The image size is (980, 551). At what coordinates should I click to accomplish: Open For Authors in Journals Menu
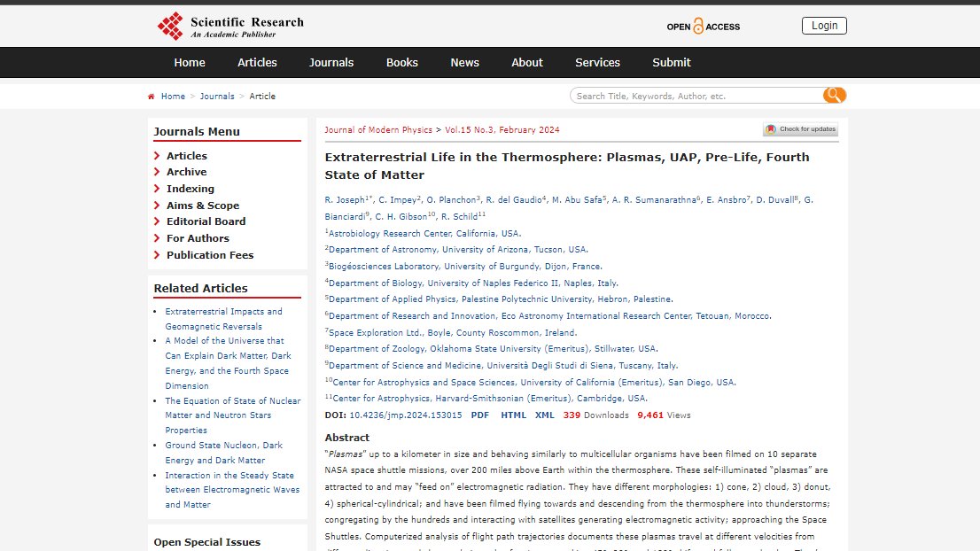point(198,238)
